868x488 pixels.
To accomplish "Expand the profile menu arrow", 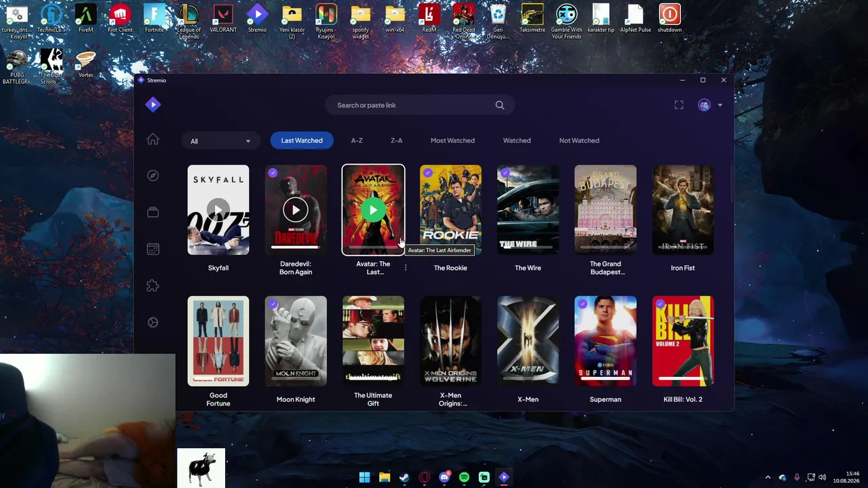I will tap(719, 105).
